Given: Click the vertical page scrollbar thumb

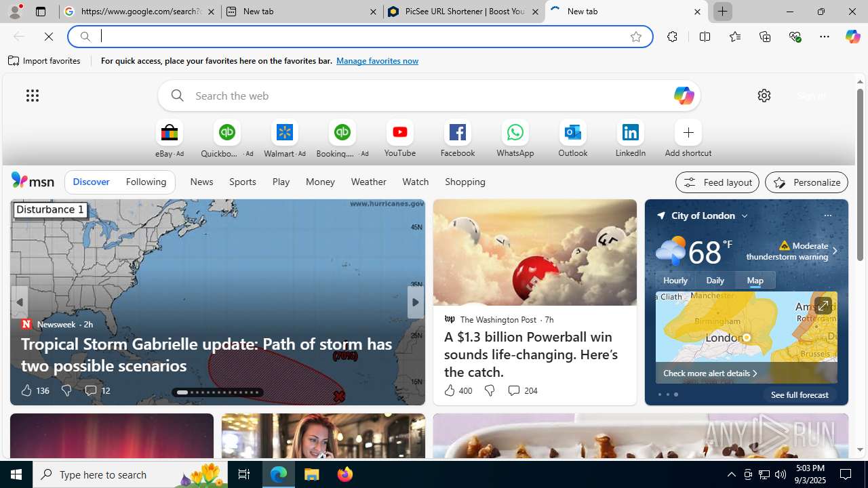Looking at the screenshot, I should point(860,175).
